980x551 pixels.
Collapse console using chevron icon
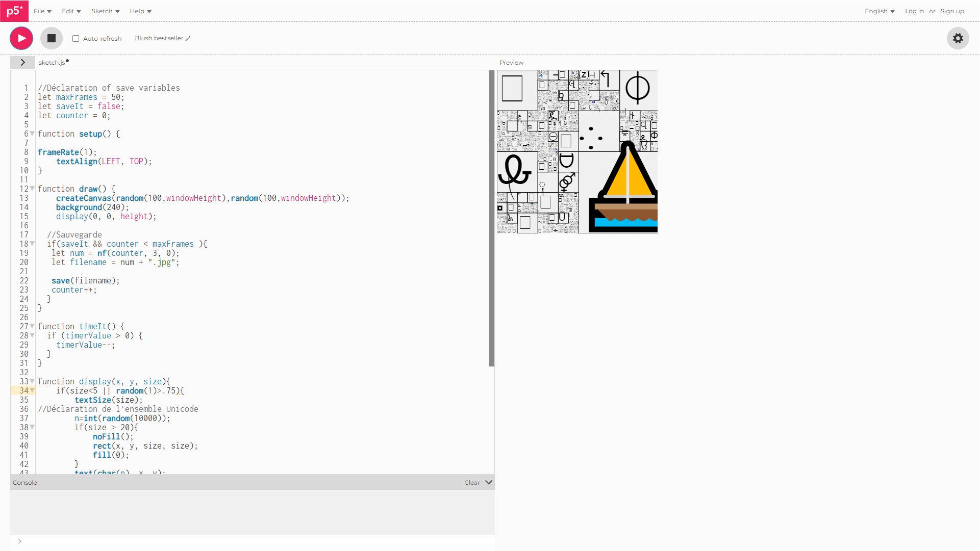[488, 482]
